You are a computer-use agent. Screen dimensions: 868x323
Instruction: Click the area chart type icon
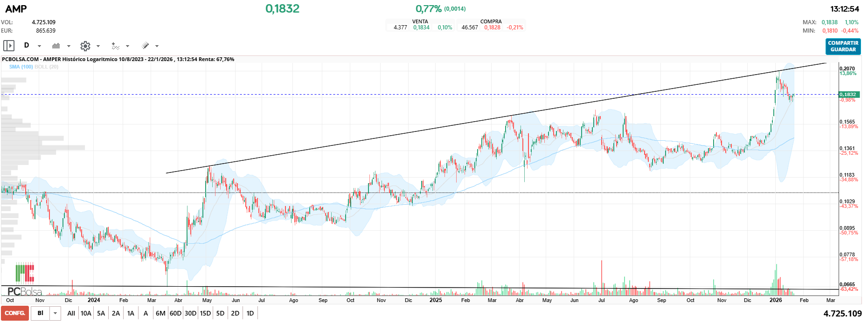pos(56,46)
